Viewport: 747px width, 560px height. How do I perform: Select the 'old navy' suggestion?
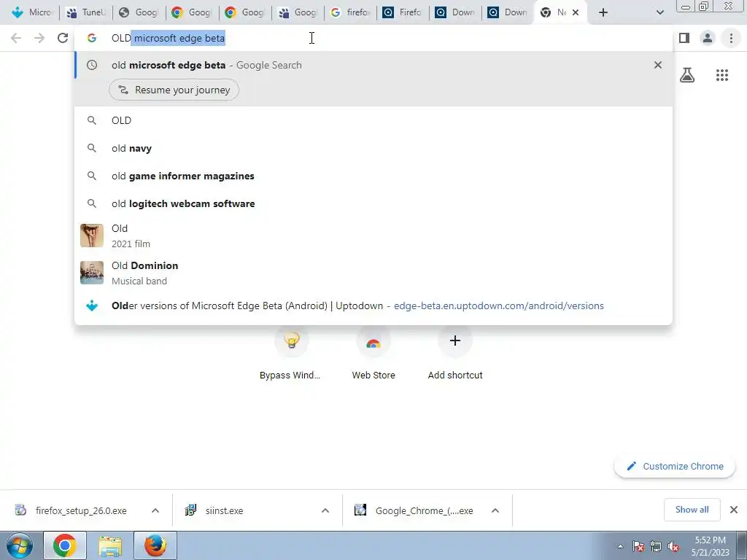(x=373, y=148)
